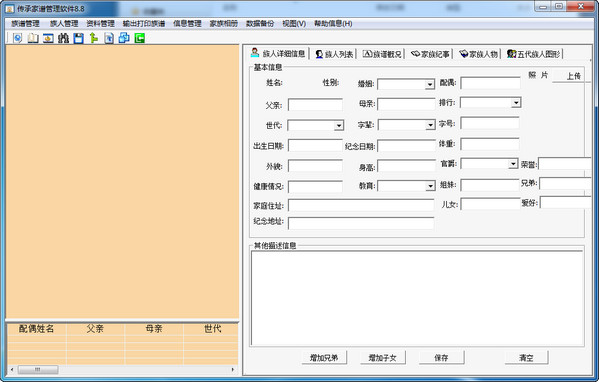Click in the 字号 input field
Image resolution: width=599 pixels, height=382 pixels.
click(x=490, y=123)
